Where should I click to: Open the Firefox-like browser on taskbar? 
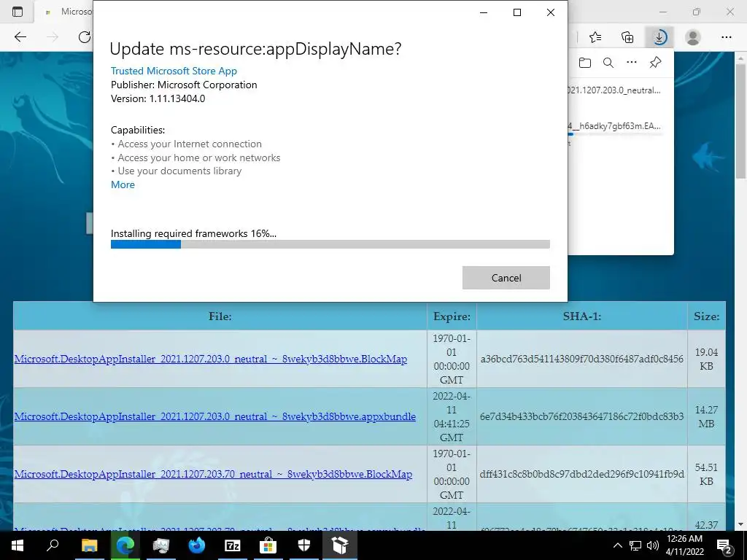coord(197,545)
